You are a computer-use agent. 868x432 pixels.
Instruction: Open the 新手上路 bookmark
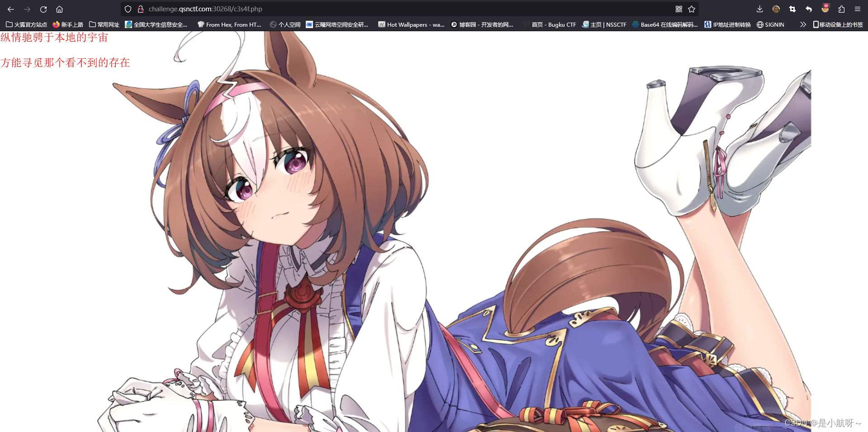click(68, 24)
